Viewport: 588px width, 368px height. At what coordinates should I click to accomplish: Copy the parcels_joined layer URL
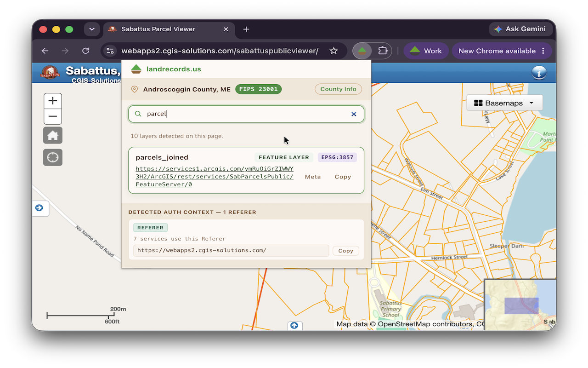pyautogui.click(x=343, y=177)
